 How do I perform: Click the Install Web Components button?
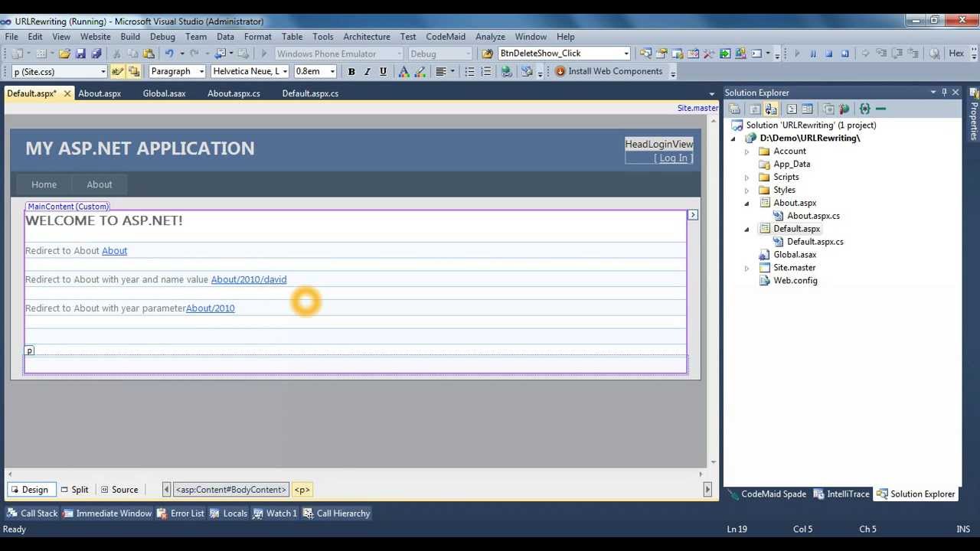point(609,71)
